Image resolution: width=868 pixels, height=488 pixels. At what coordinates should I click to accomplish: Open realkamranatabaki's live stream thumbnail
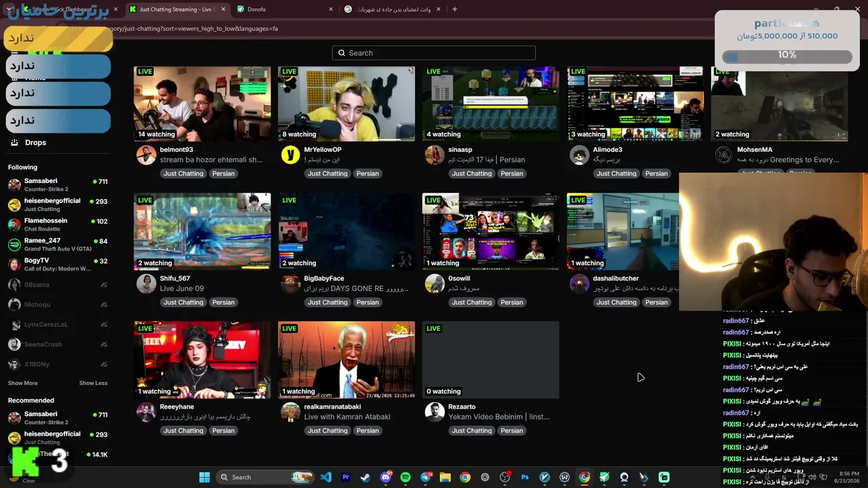(x=347, y=360)
